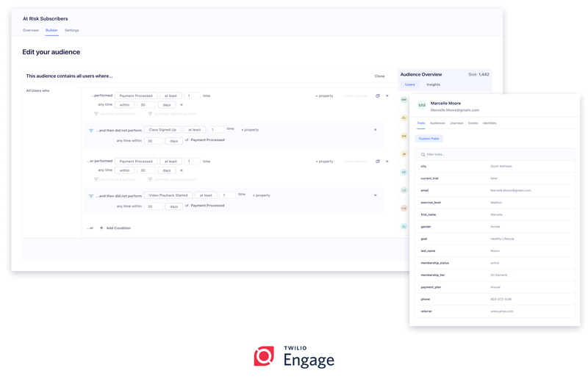The height and width of the screenshot is (387, 588).
Task: Select the blue CL user avatar
Action: [x=404, y=226]
